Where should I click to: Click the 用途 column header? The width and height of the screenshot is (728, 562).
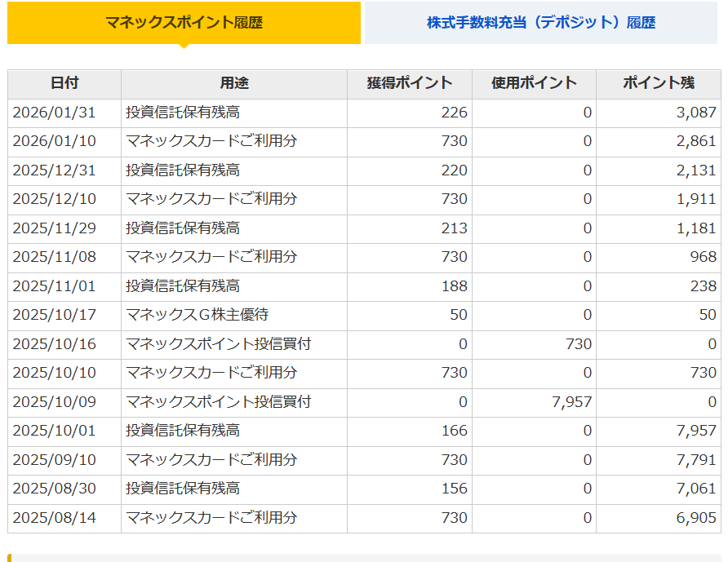click(x=233, y=83)
